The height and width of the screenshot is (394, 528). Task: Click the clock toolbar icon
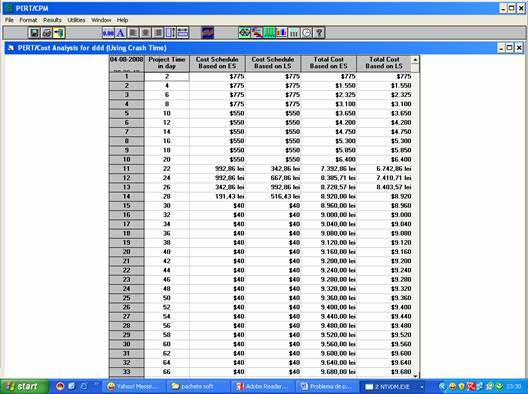(306, 33)
